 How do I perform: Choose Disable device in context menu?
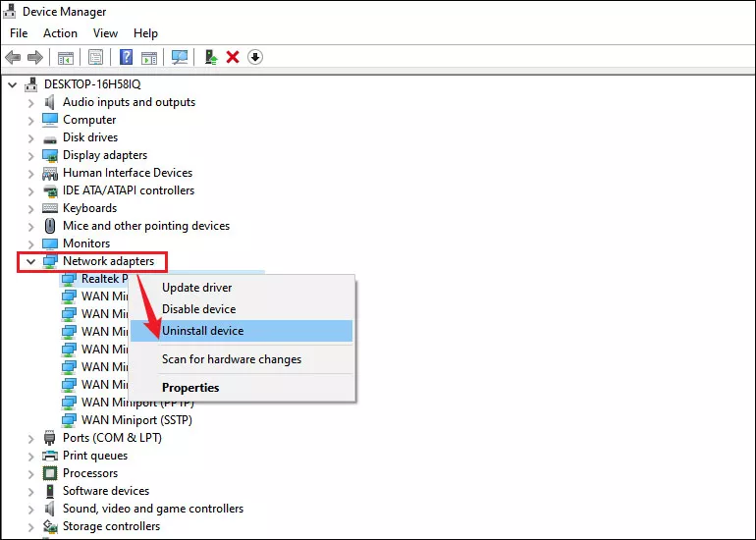point(242,309)
